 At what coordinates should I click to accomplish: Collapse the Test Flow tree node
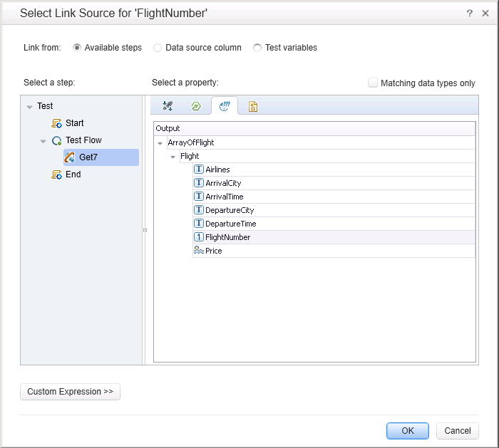pyautogui.click(x=43, y=140)
